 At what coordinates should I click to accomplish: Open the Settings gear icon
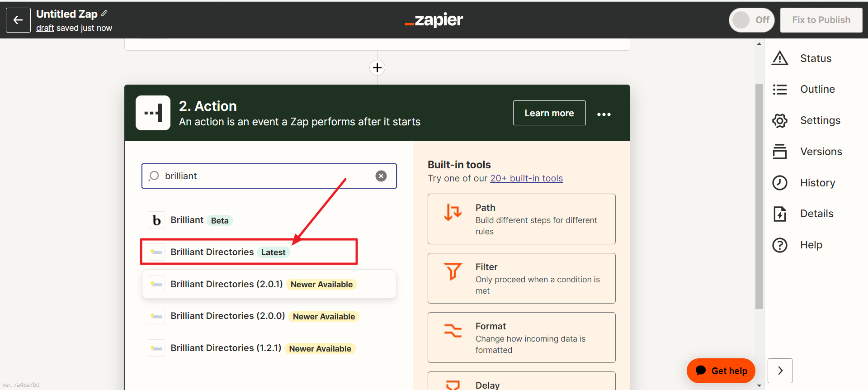click(x=780, y=120)
